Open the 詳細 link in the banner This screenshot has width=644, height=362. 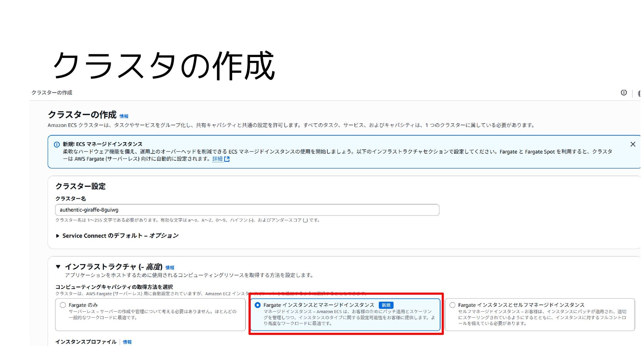[217, 159]
